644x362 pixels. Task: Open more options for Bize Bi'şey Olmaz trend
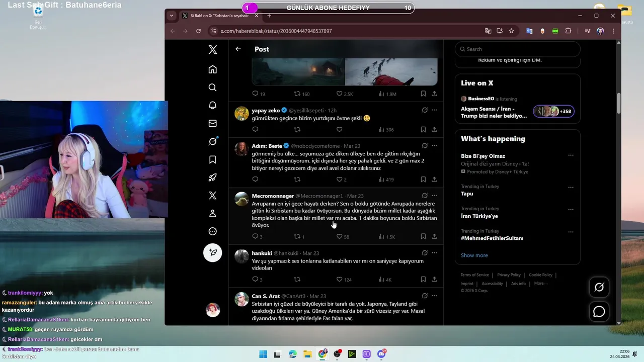click(571, 155)
